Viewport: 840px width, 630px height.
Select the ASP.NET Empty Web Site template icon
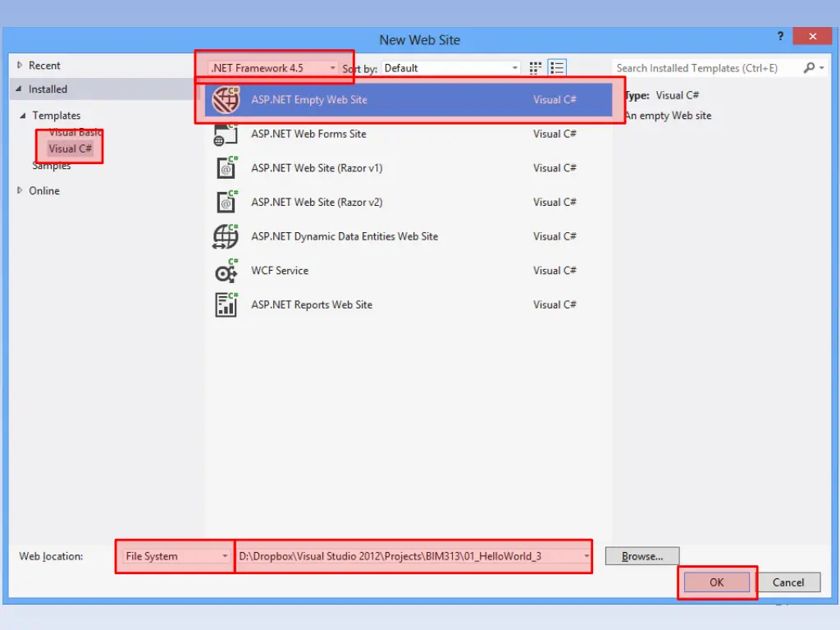pyautogui.click(x=226, y=99)
